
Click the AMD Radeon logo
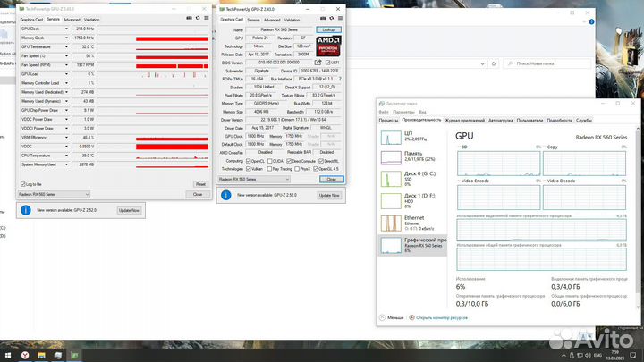[328, 46]
